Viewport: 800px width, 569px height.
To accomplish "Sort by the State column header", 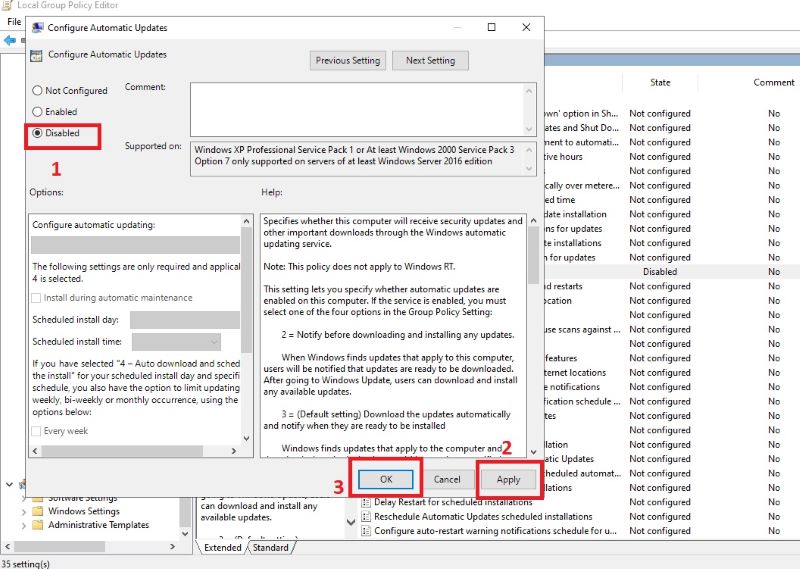I will pos(660,82).
